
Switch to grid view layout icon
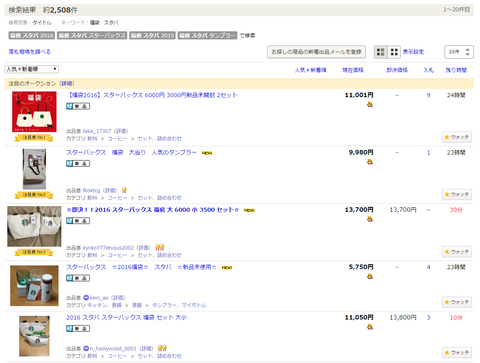[394, 52]
